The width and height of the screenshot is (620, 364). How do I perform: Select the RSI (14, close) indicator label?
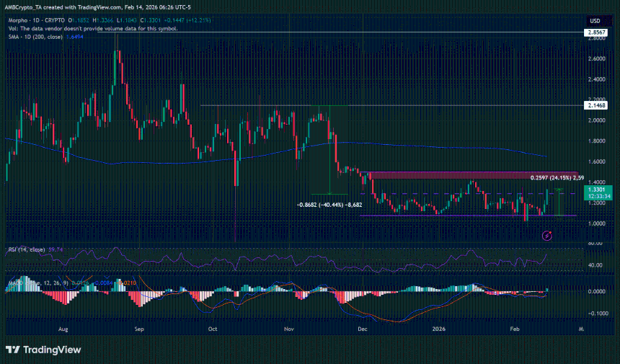(25, 249)
